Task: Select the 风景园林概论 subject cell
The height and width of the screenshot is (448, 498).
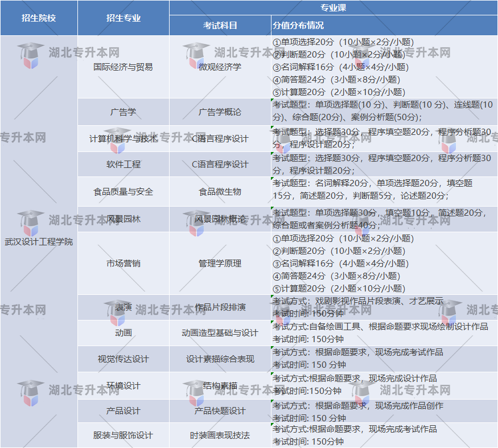Action: pos(220,219)
